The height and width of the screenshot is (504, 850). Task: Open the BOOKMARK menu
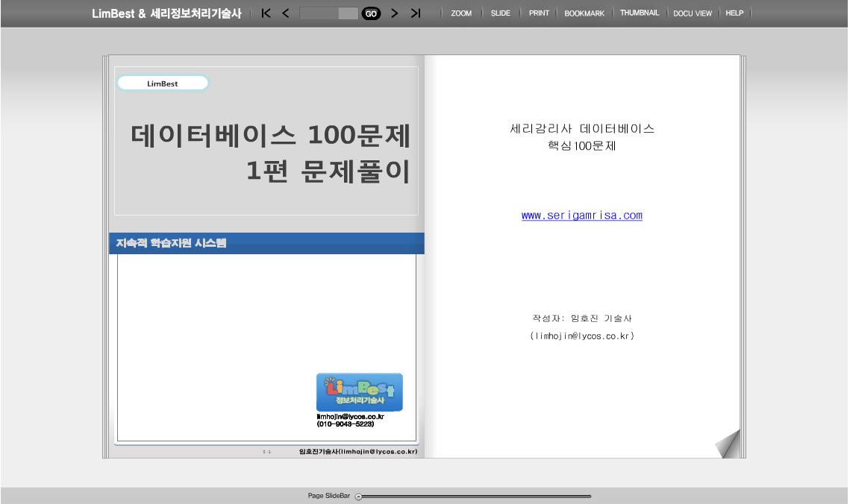click(x=584, y=13)
